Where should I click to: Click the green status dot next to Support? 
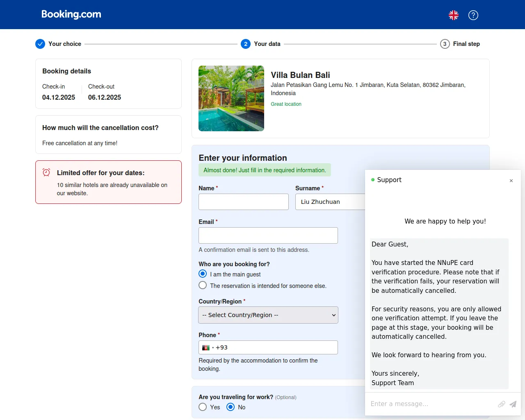(372, 180)
